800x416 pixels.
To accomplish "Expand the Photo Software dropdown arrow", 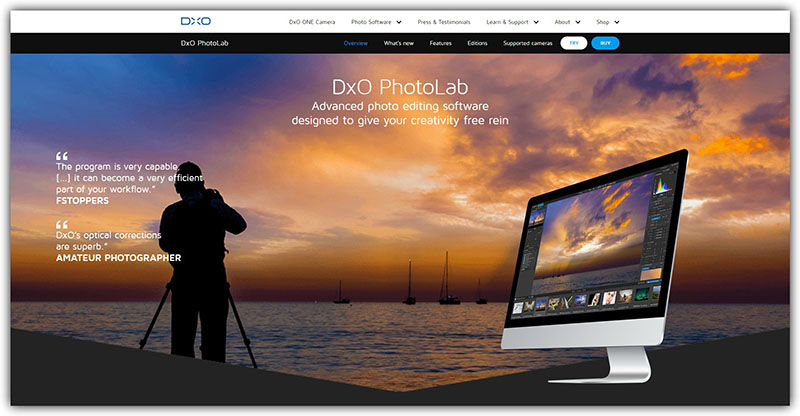I will [399, 21].
